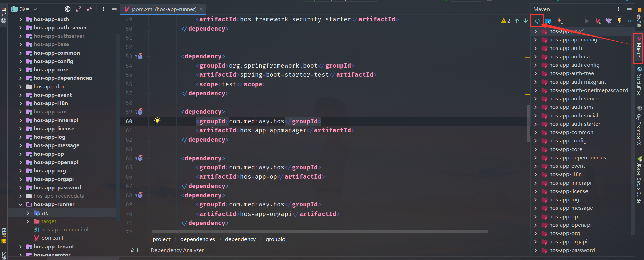Click dependency gutter icon on line 53
Screen dimensions: 644x260
(139, 56)
